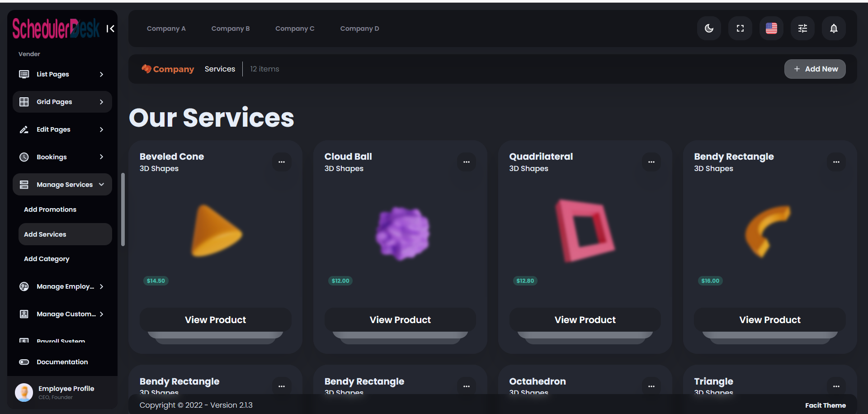Screen dimensions: 868x414
Task: Collapse the sidebar using the arrow icon
Action: (110, 29)
